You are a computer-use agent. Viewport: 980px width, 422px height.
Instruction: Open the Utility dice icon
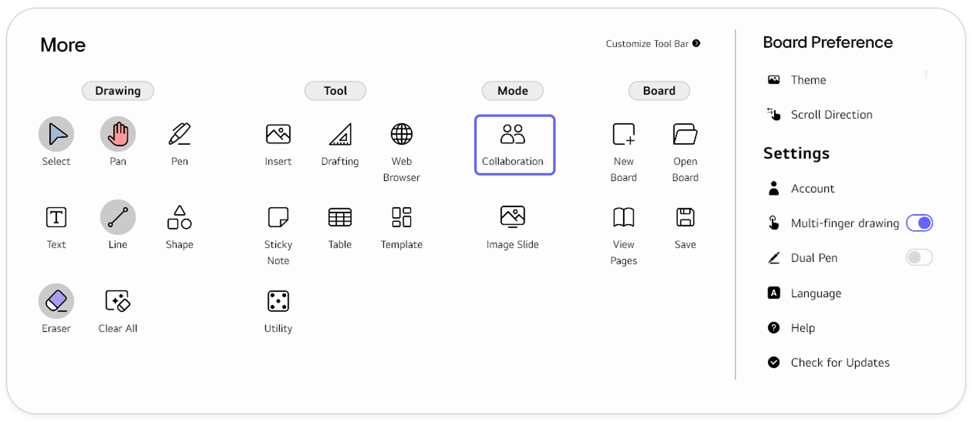click(x=278, y=301)
